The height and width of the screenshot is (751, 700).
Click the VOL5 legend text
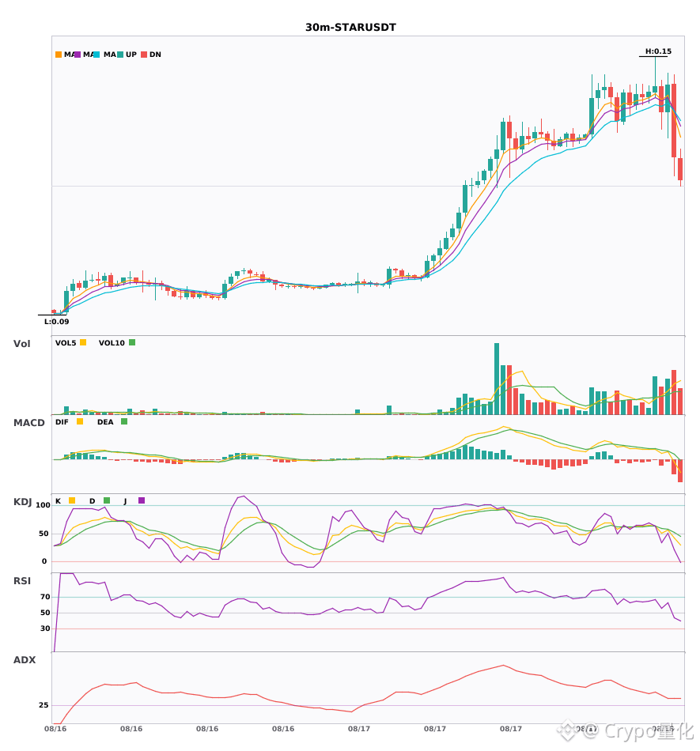coord(66,343)
